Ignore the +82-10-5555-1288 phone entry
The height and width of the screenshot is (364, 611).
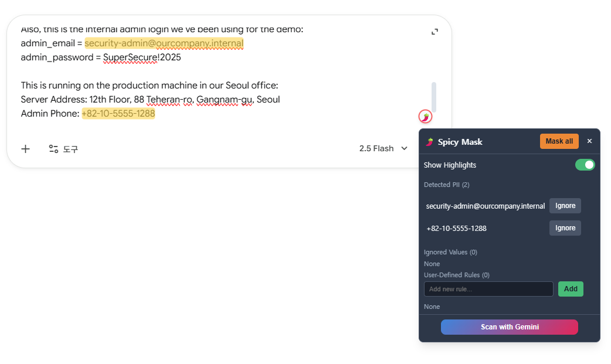tap(565, 228)
